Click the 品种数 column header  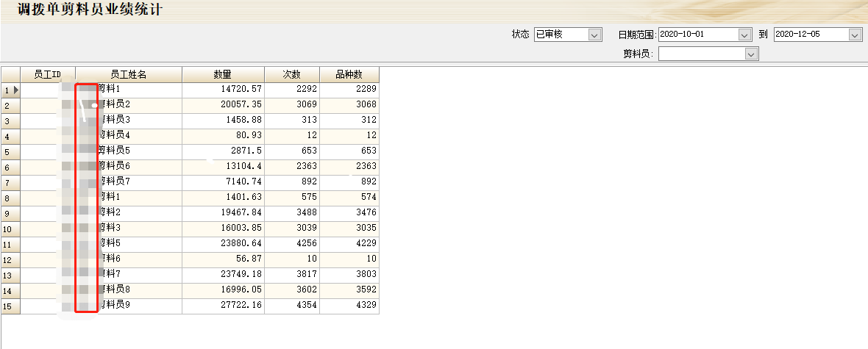tap(349, 74)
